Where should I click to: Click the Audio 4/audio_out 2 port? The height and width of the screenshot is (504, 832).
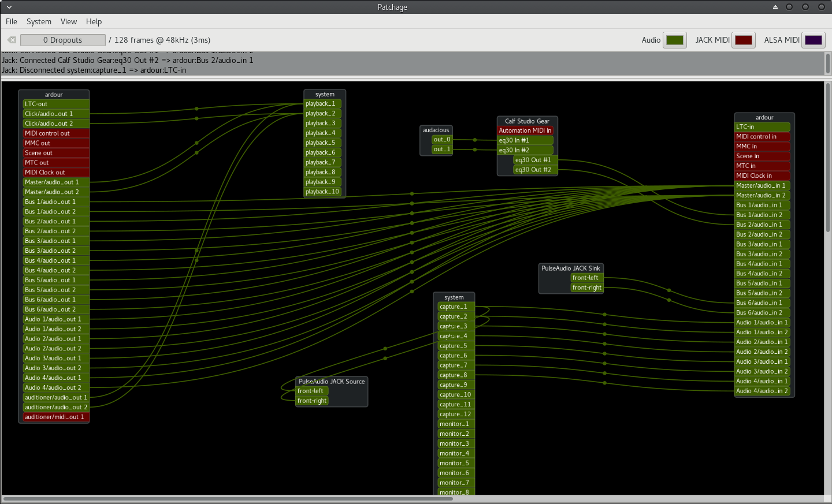click(x=56, y=388)
